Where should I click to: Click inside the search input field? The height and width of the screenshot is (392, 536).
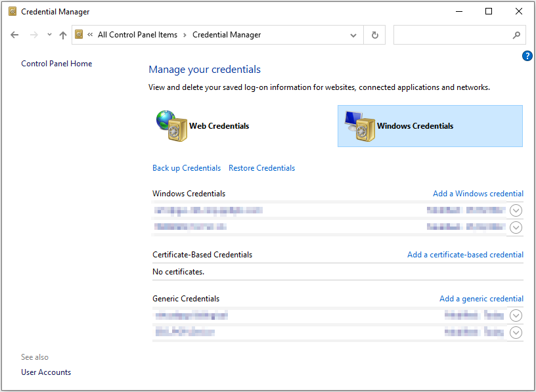coord(453,35)
